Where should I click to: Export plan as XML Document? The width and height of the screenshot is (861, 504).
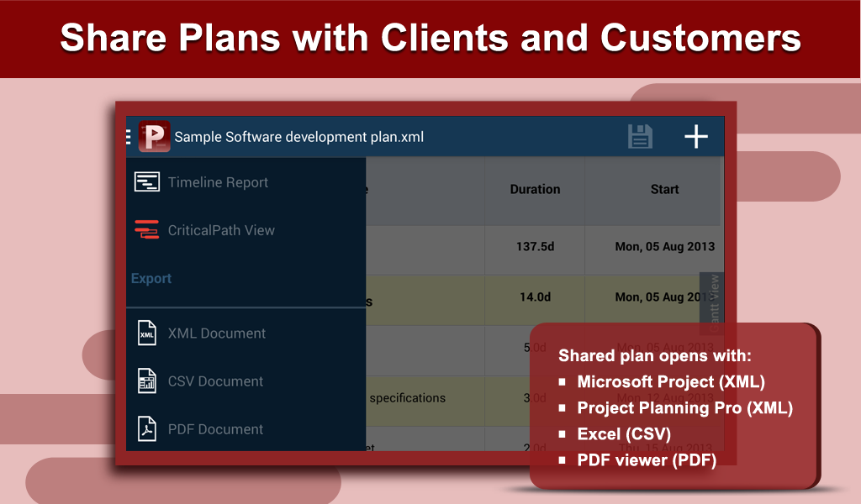[x=217, y=333]
